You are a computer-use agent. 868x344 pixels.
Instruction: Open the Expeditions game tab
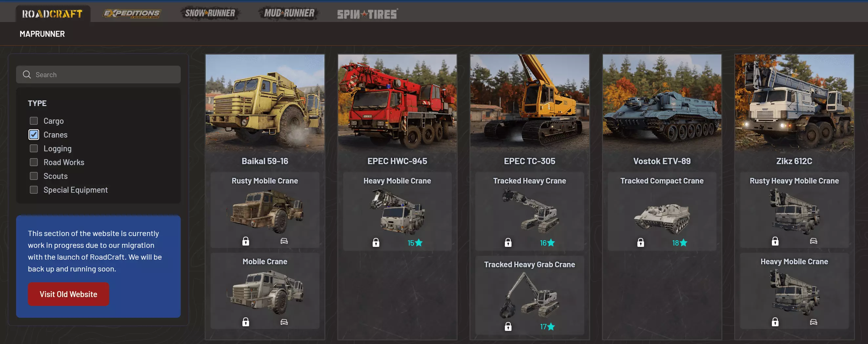coord(132,13)
